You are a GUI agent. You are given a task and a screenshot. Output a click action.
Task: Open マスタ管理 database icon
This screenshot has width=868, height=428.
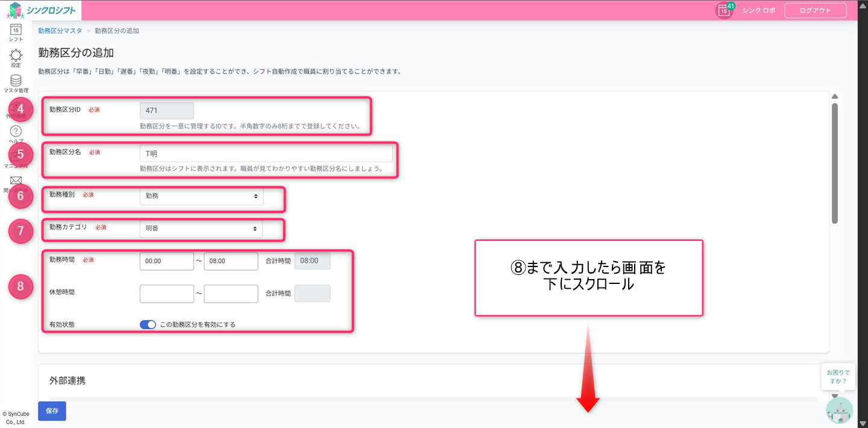point(16,81)
